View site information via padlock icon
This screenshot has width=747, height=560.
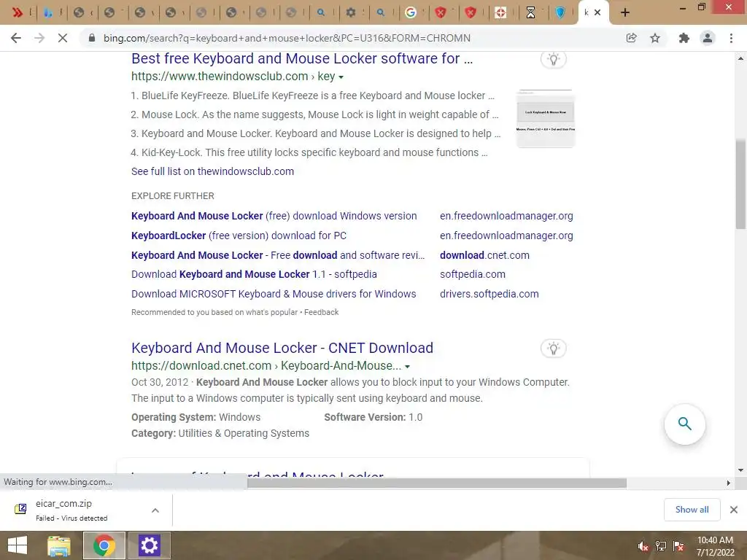click(92, 38)
